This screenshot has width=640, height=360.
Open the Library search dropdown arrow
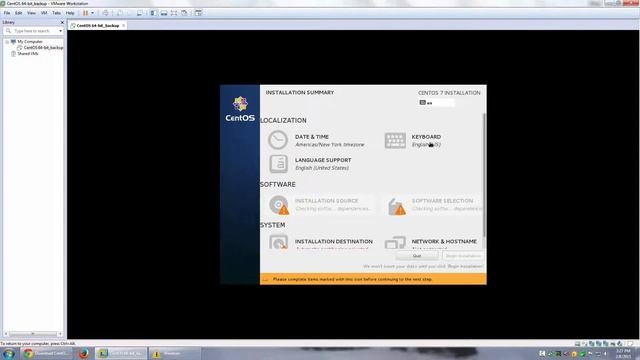(x=60, y=31)
